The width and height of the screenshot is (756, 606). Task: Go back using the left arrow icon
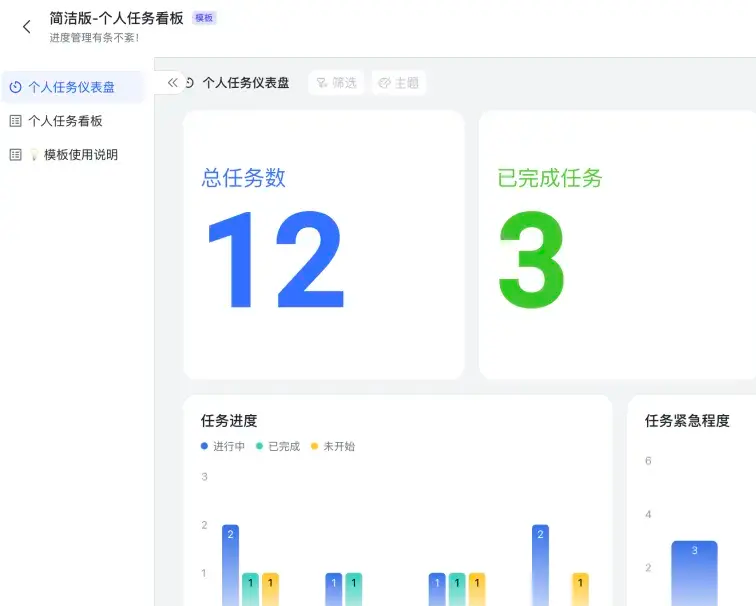(x=27, y=27)
